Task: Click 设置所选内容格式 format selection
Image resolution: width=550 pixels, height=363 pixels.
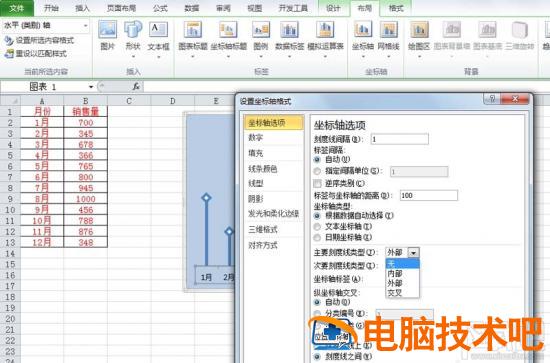Action: click(x=39, y=40)
